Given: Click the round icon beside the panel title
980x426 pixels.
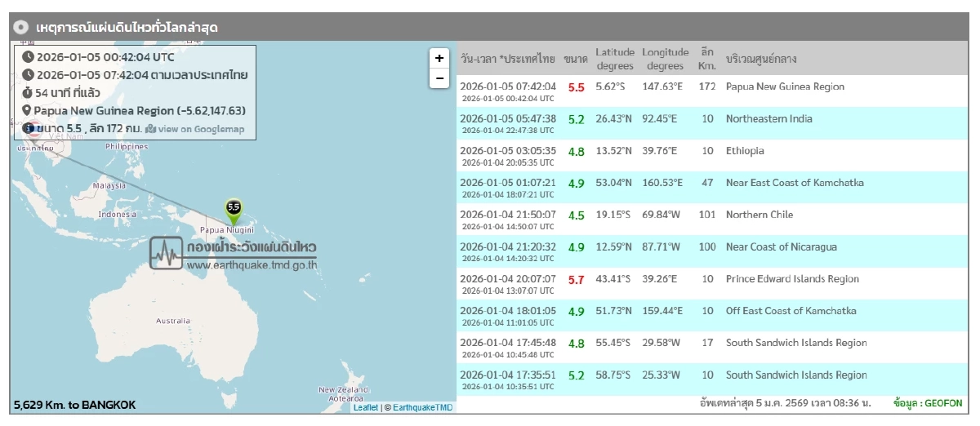Looking at the screenshot, I should (23, 27).
